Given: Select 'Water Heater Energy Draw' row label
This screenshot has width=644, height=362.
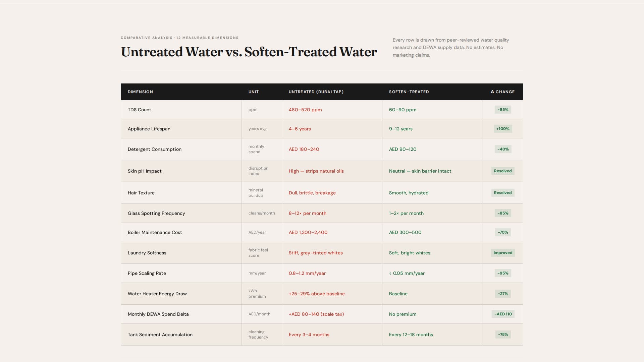Looking at the screenshot, I should [x=157, y=294].
